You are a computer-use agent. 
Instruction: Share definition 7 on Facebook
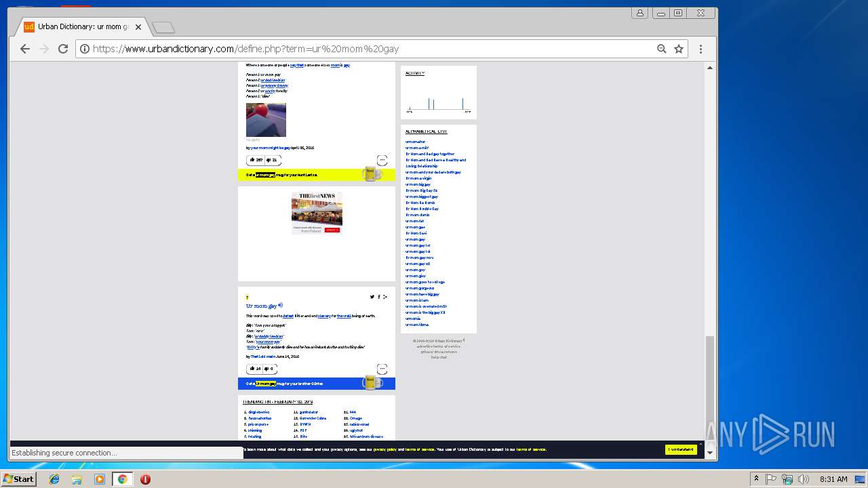click(379, 297)
